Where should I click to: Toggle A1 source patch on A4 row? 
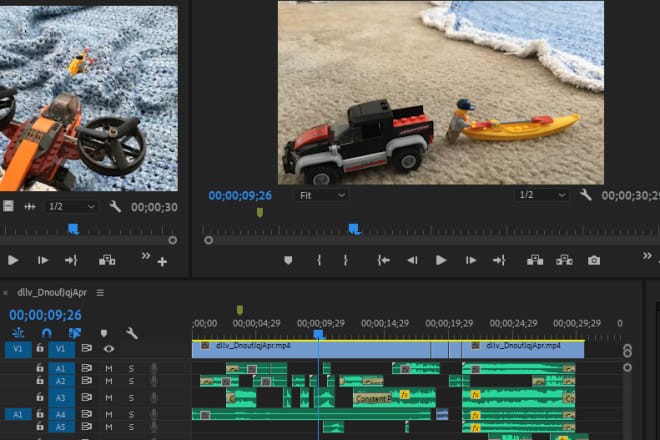click(18, 414)
